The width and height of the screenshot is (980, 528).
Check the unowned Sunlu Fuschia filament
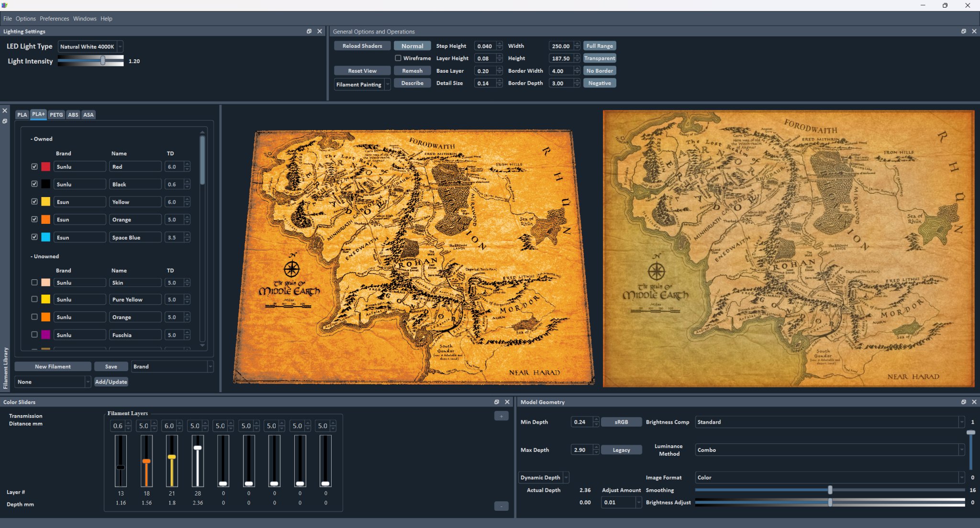click(34, 334)
